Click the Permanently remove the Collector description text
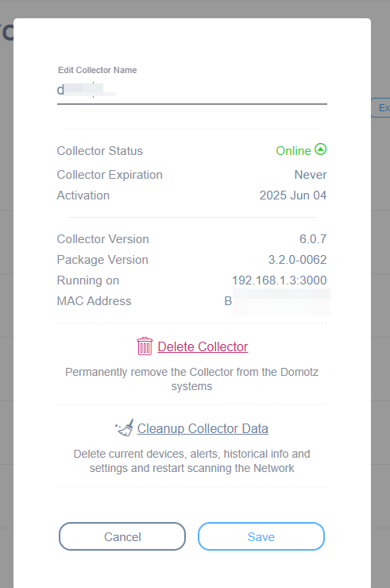390x588 pixels. coord(192,379)
